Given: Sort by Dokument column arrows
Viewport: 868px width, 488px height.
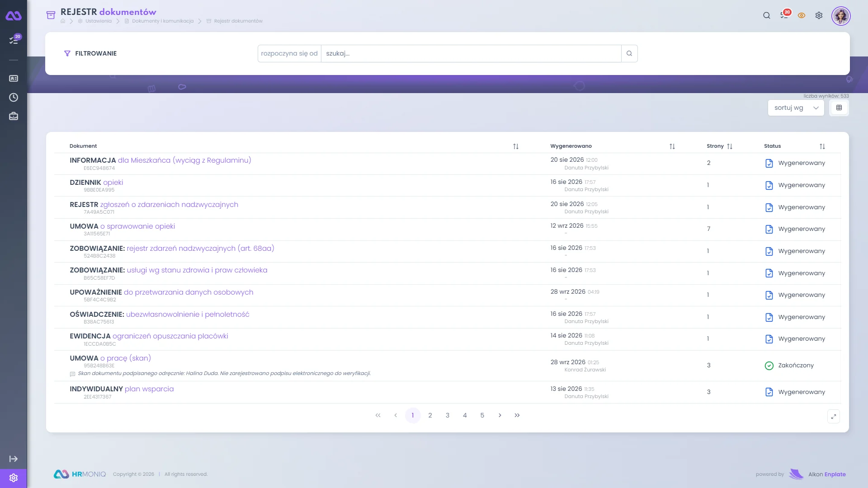Looking at the screenshot, I should 516,146.
